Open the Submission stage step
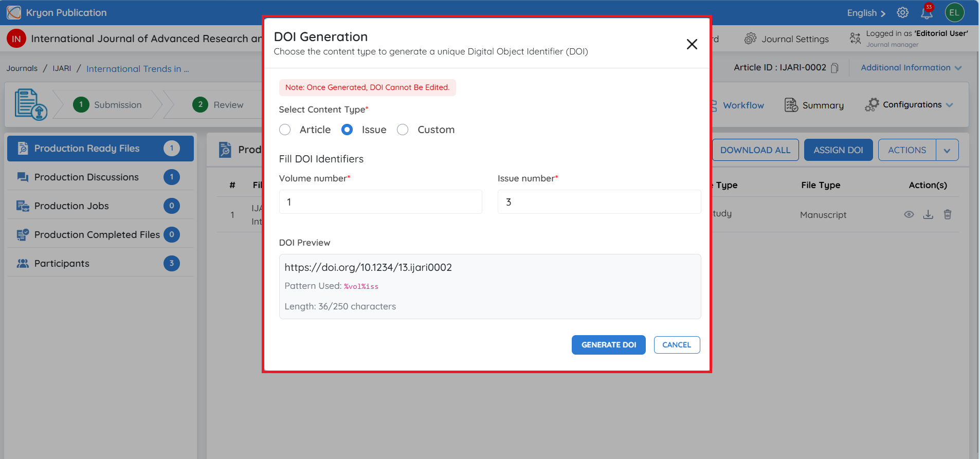The height and width of the screenshot is (459, 980). [x=107, y=104]
